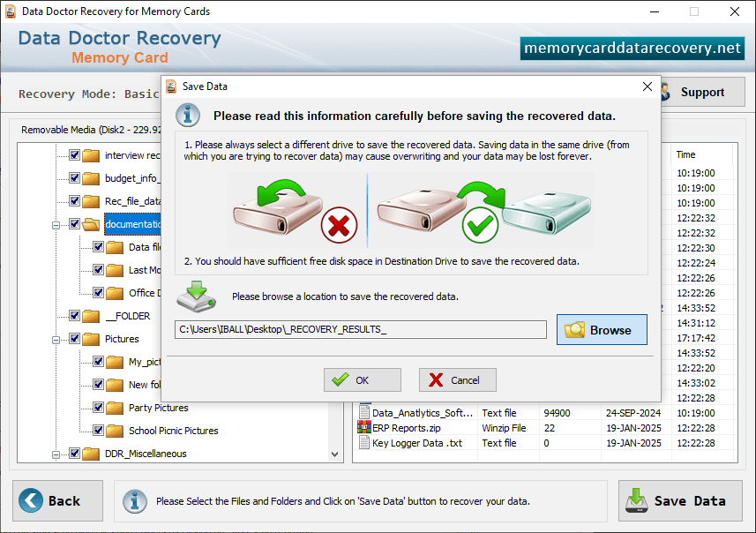Click the Rec_file_data folder icon

point(91,201)
